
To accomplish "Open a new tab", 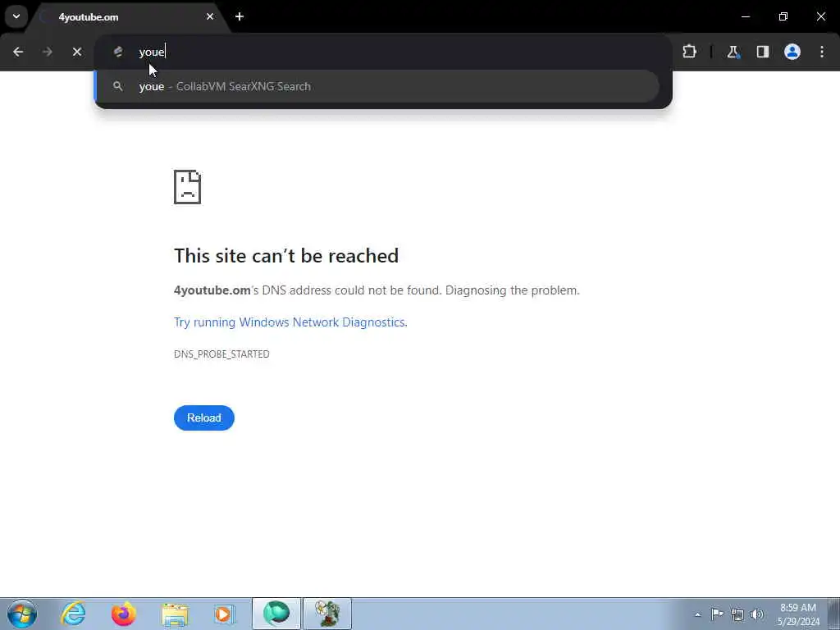I will (240, 16).
